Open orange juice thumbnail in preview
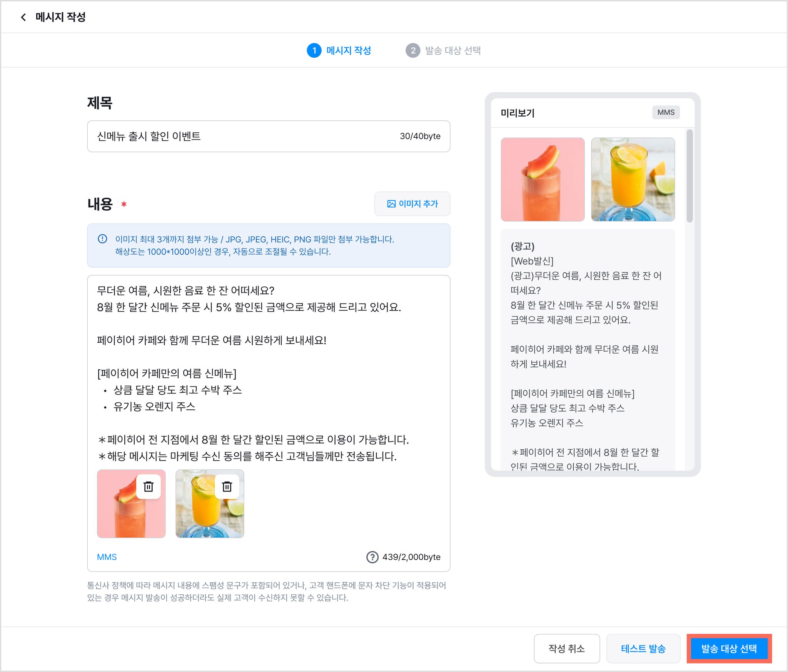This screenshot has width=788, height=672. pyautogui.click(x=633, y=180)
